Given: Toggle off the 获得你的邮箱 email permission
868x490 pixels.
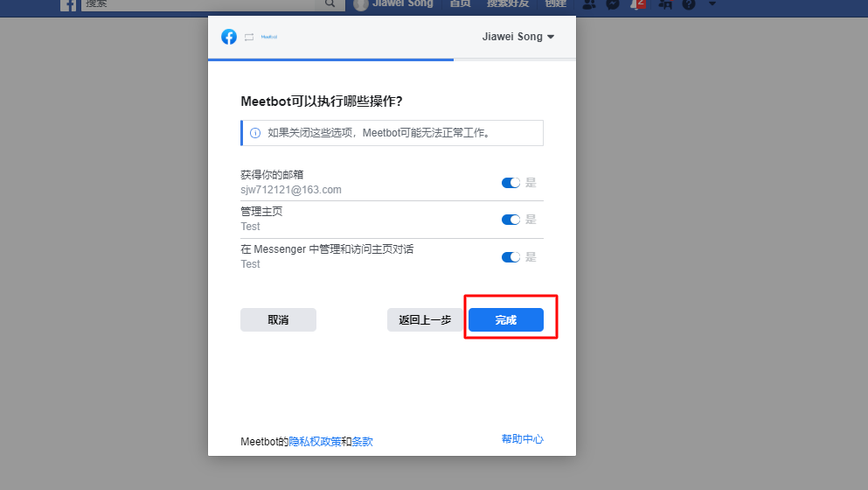Looking at the screenshot, I should [510, 183].
